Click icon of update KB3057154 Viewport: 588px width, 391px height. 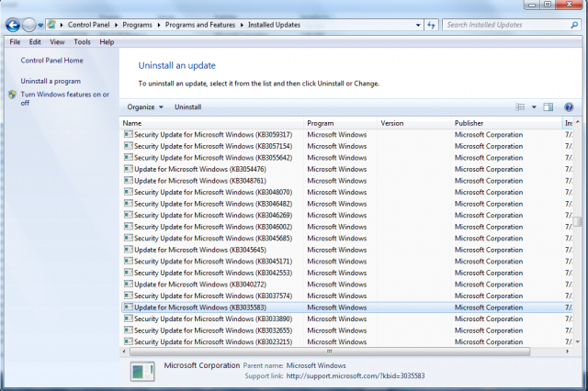tap(129, 146)
